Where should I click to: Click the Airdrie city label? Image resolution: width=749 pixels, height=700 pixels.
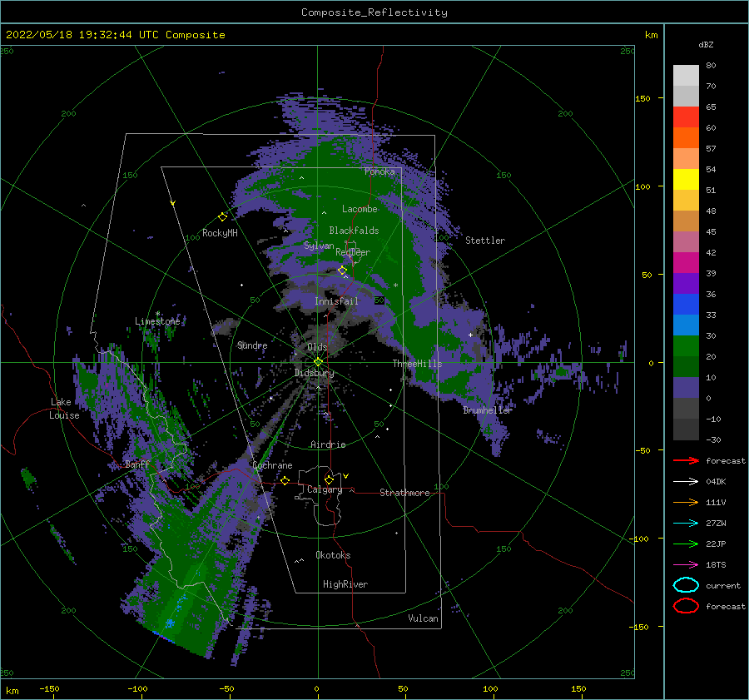click(328, 444)
